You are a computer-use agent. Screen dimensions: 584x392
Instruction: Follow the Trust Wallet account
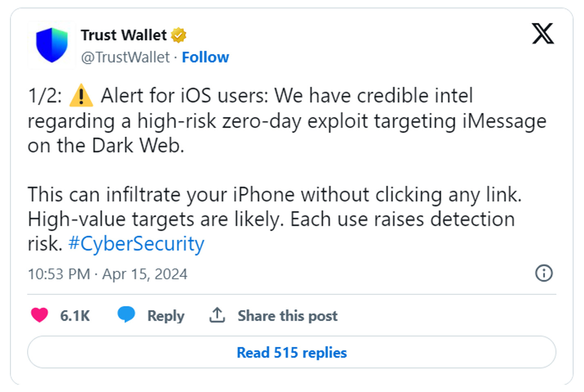205,58
